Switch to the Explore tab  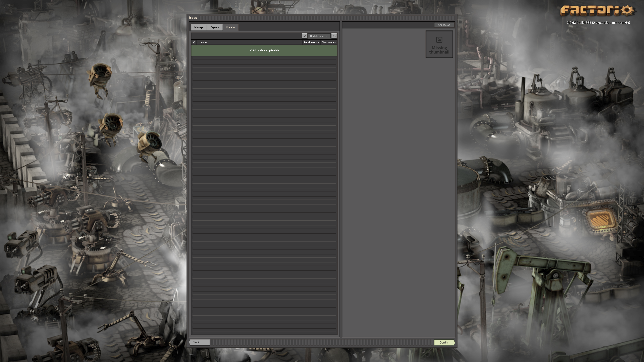(214, 27)
